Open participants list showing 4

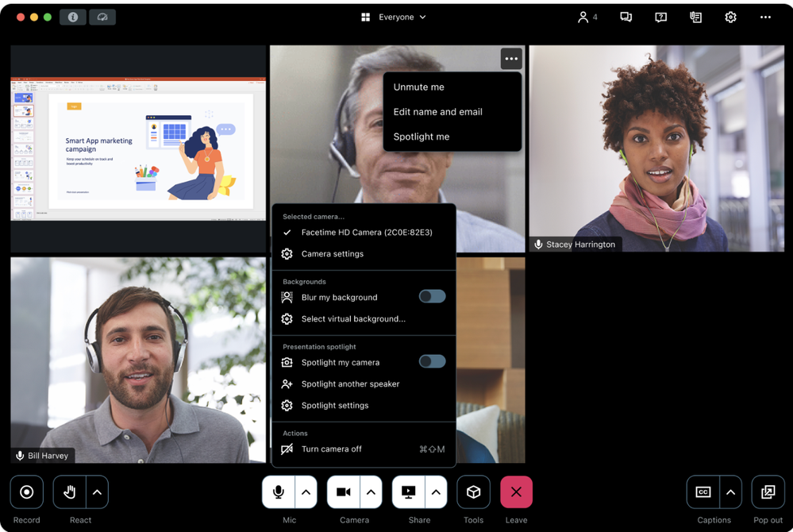point(587,17)
